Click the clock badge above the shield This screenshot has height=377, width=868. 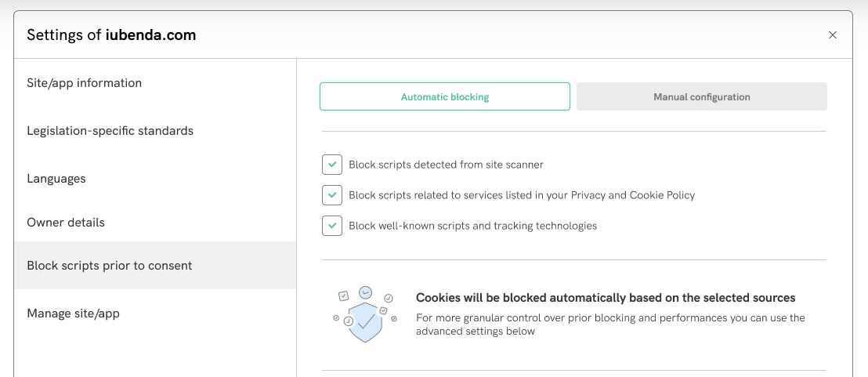365,292
